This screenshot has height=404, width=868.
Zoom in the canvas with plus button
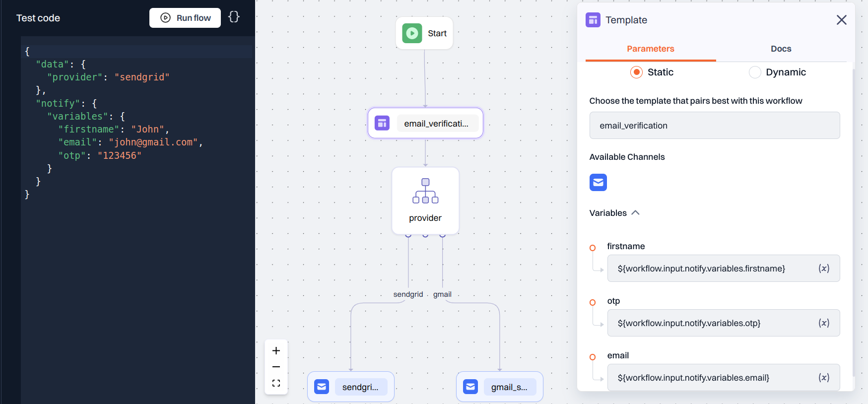coord(276,350)
